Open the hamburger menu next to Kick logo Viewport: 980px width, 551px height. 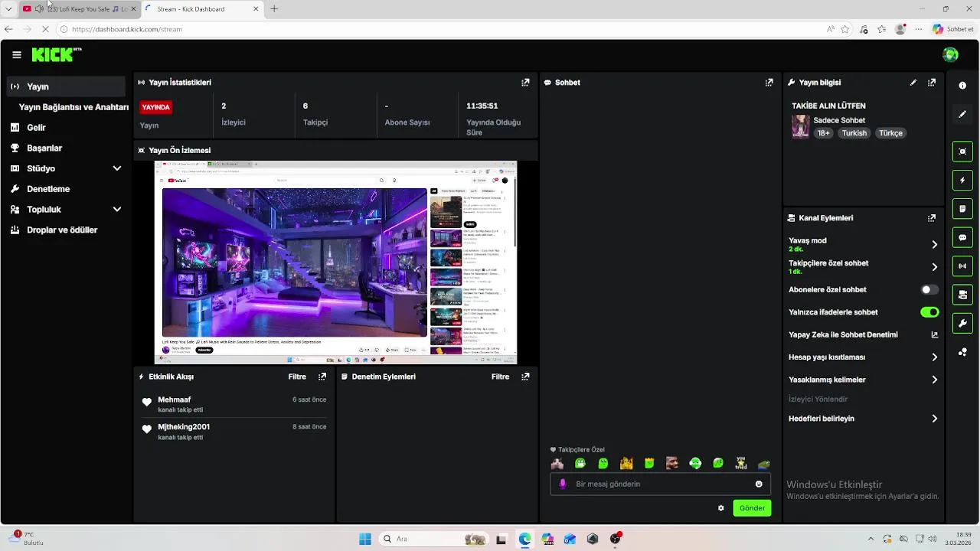pyautogui.click(x=17, y=55)
